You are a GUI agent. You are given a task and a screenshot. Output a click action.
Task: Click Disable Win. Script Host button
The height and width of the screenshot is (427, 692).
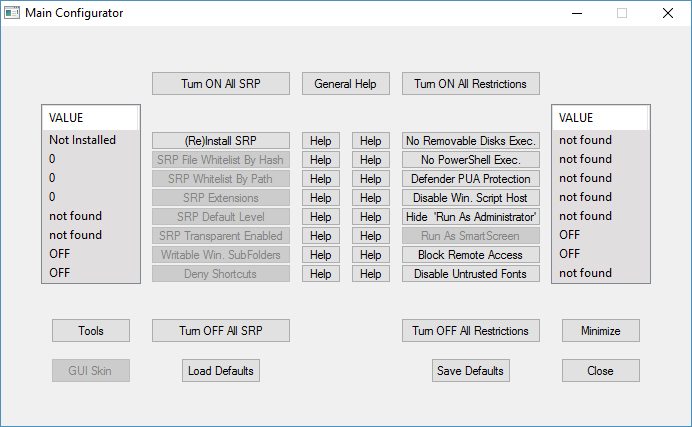pyautogui.click(x=471, y=198)
